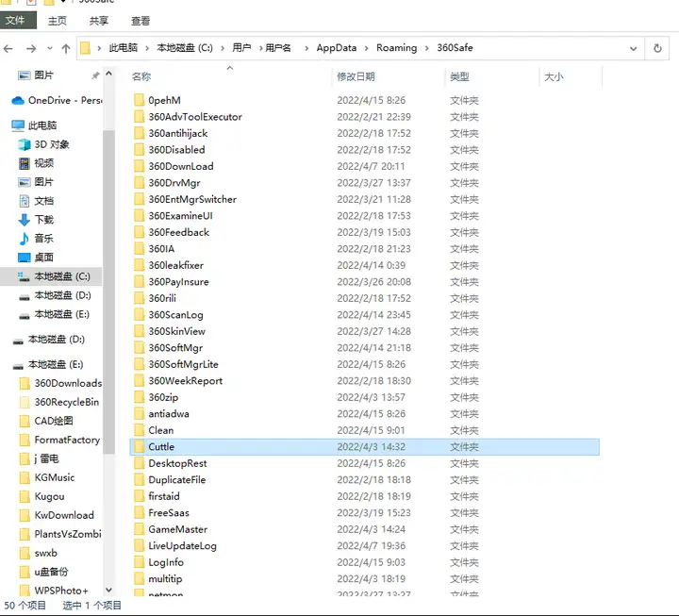Click sidebar scrollbar up arrow
The width and height of the screenshot is (679, 616).
[x=108, y=74]
